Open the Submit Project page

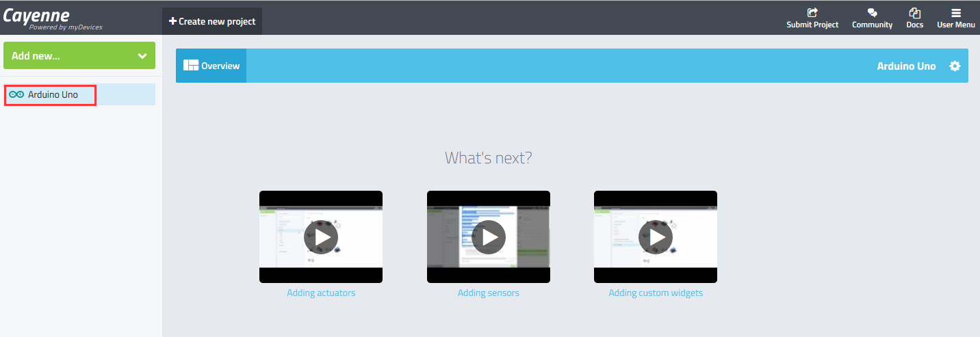812,18
